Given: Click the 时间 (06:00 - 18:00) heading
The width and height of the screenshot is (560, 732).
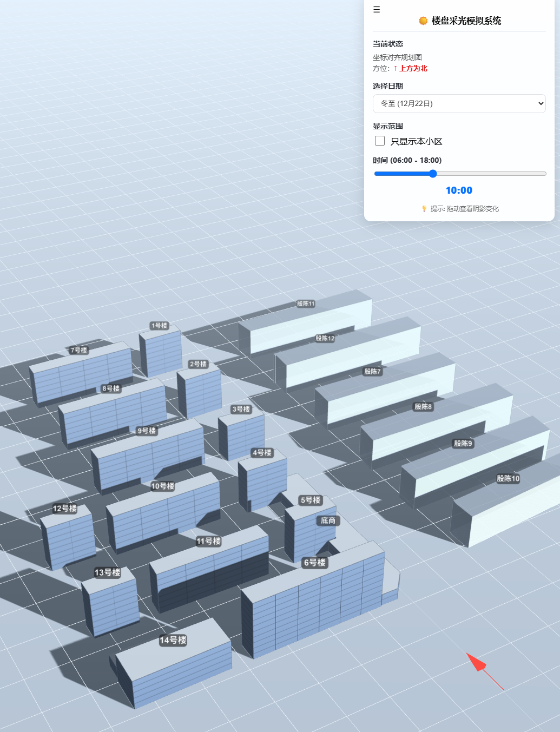Looking at the screenshot, I should (407, 160).
